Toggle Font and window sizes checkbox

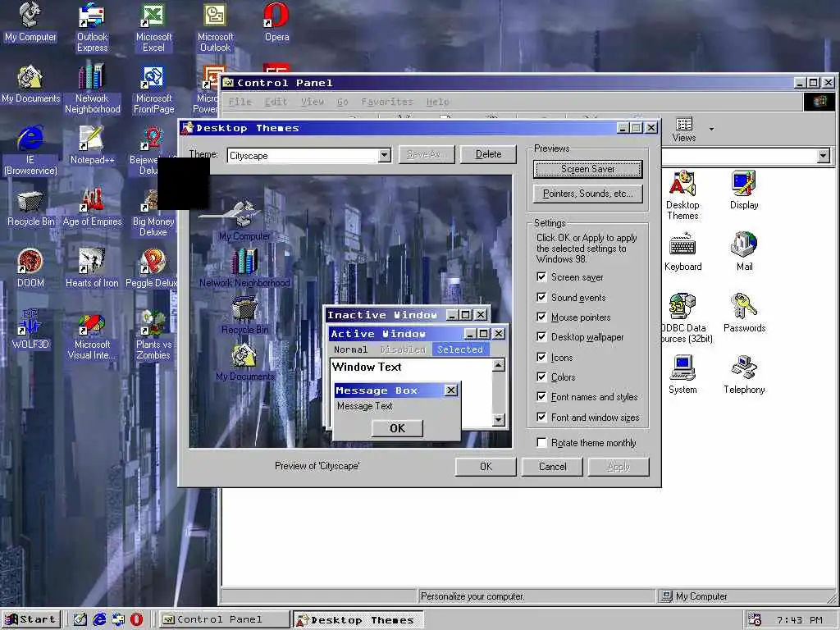click(541, 418)
